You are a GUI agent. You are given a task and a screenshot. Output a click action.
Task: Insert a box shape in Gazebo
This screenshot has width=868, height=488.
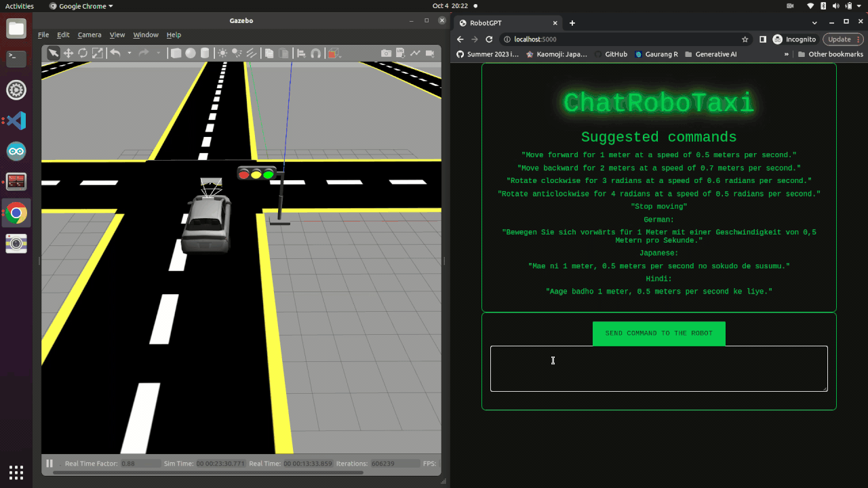pos(176,54)
